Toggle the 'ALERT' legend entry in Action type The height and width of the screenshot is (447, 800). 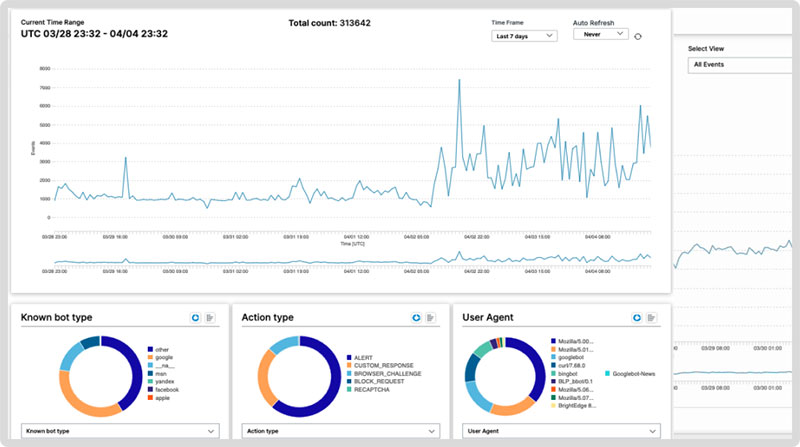click(x=360, y=357)
